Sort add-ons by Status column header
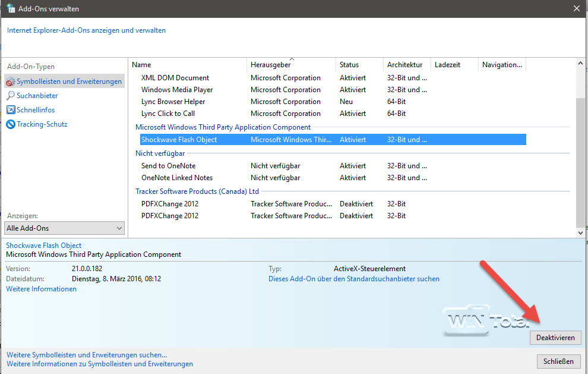Viewport: 588px width, 374px height. pos(359,65)
